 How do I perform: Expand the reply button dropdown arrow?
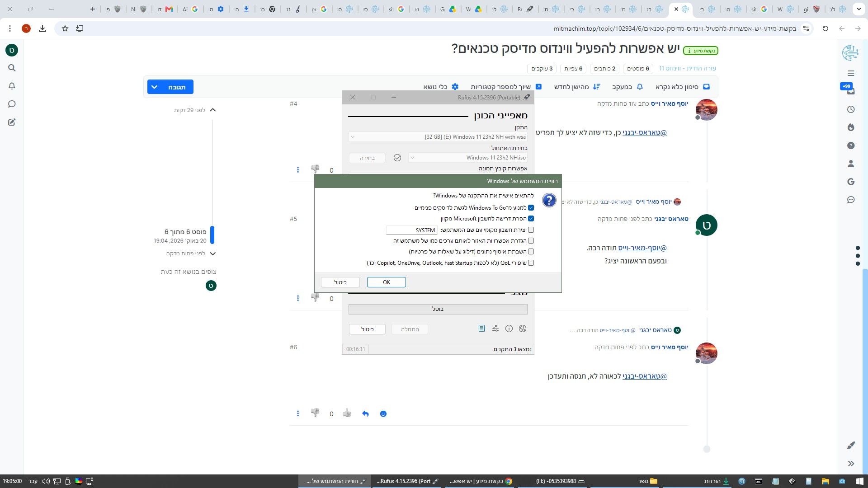coord(155,87)
